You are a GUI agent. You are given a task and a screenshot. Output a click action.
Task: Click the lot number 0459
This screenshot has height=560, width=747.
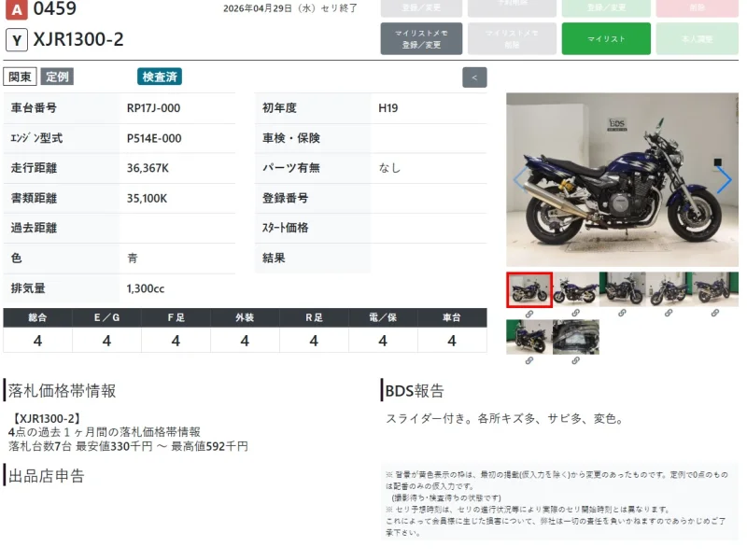click(55, 8)
